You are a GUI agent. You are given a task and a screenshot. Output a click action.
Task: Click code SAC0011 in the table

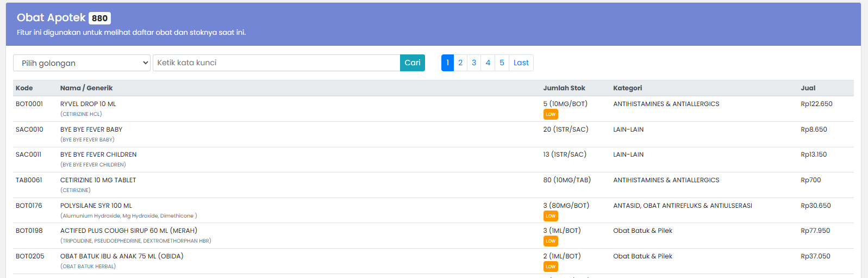tap(28, 155)
